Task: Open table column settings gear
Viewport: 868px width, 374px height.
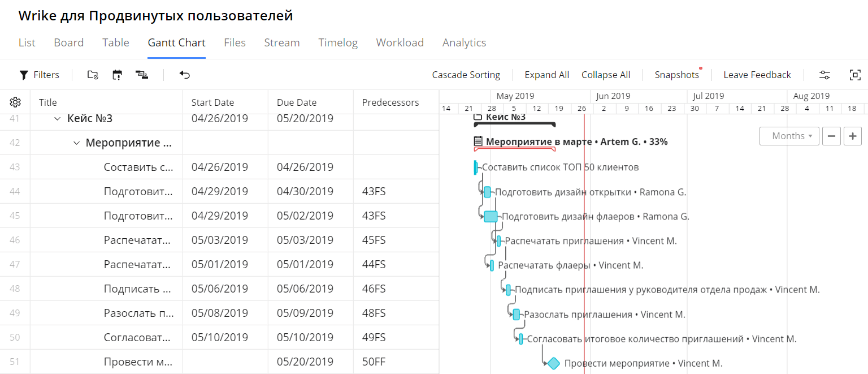Action: click(x=15, y=102)
